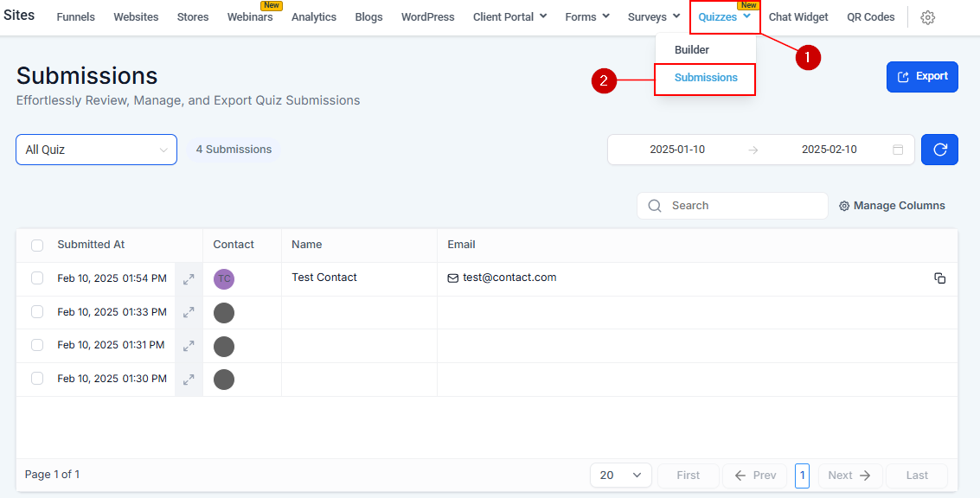The height and width of the screenshot is (498, 980).
Task: Open the All Quiz dropdown filter
Action: click(96, 150)
